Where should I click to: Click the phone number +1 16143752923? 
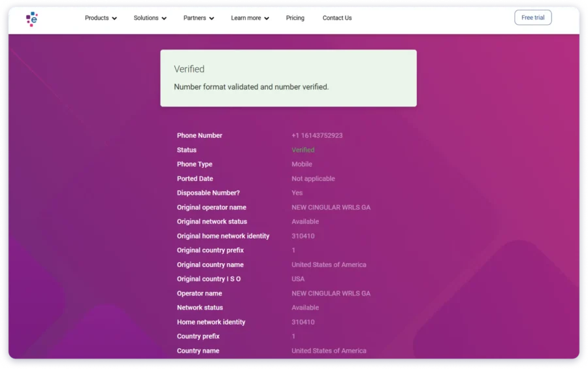click(317, 135)
